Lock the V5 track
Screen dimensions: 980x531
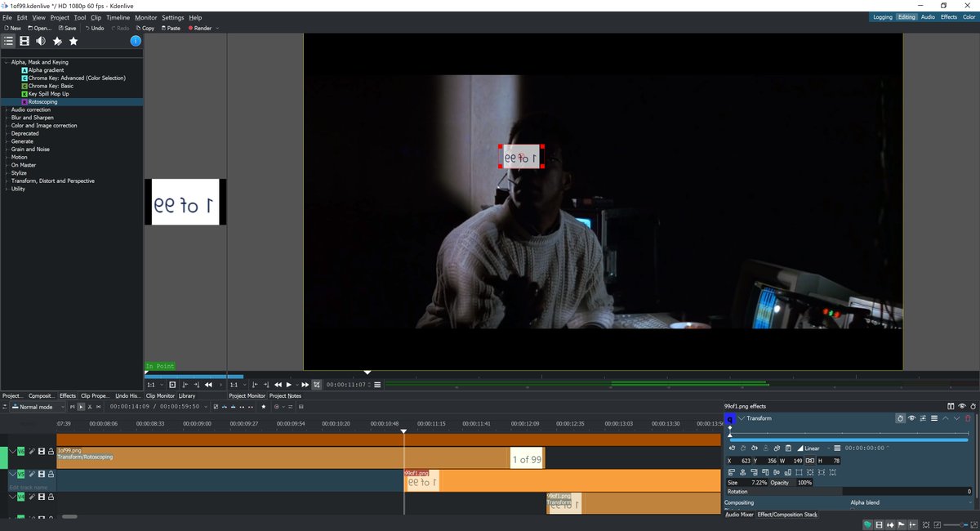(51, 474)
